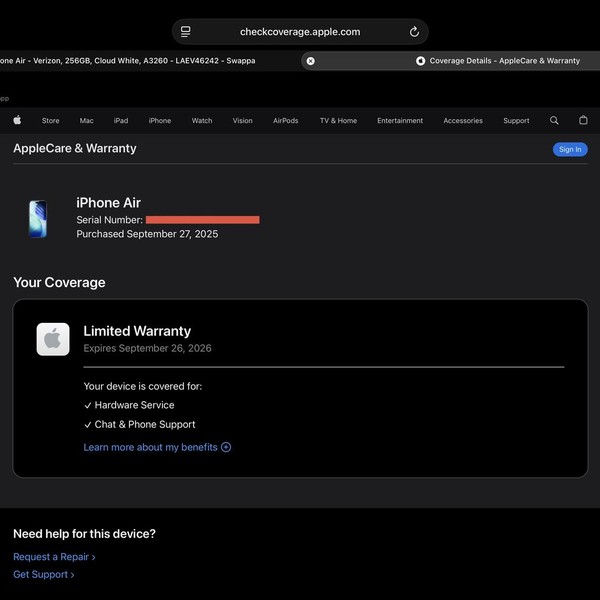Open the page settings icon in address bar

186,32
